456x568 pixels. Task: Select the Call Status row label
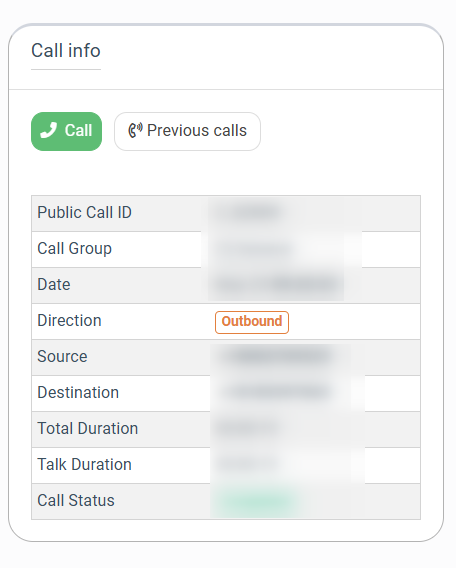[x=76, y=501]
